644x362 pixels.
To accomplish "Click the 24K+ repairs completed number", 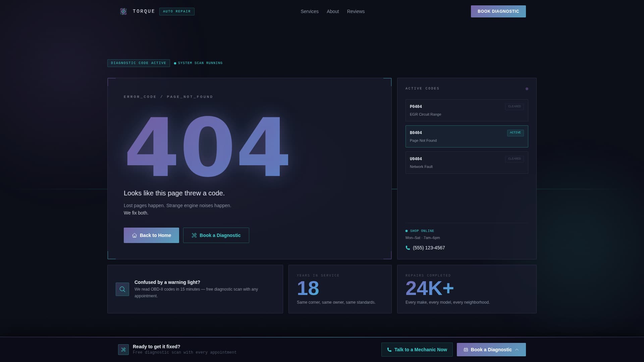I will pos(430,288).
